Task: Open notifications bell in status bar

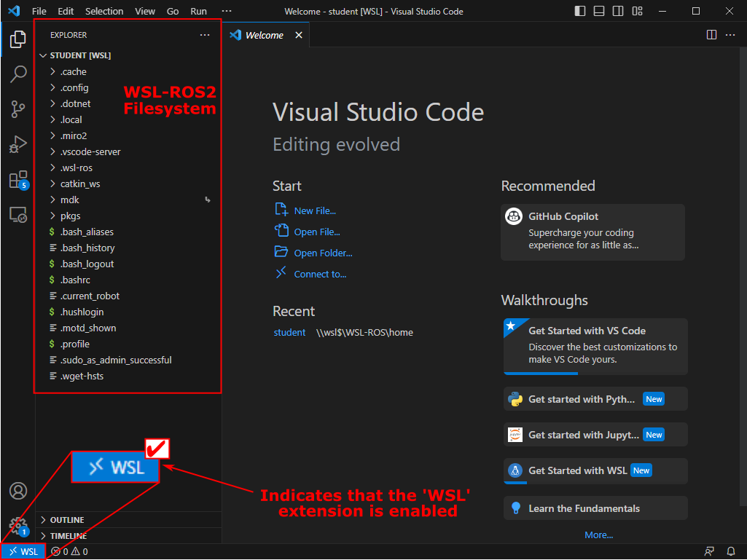Action: (x=731, y=551)
